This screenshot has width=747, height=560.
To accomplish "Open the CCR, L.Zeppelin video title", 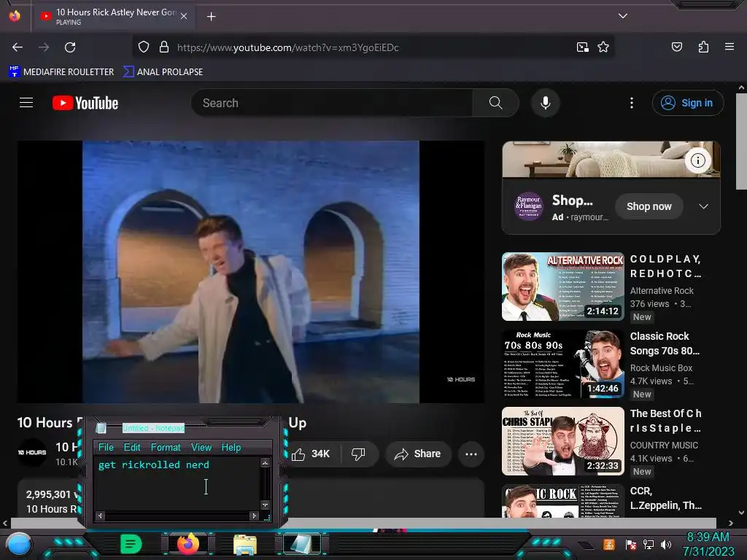I will click(x=665, y=498).
